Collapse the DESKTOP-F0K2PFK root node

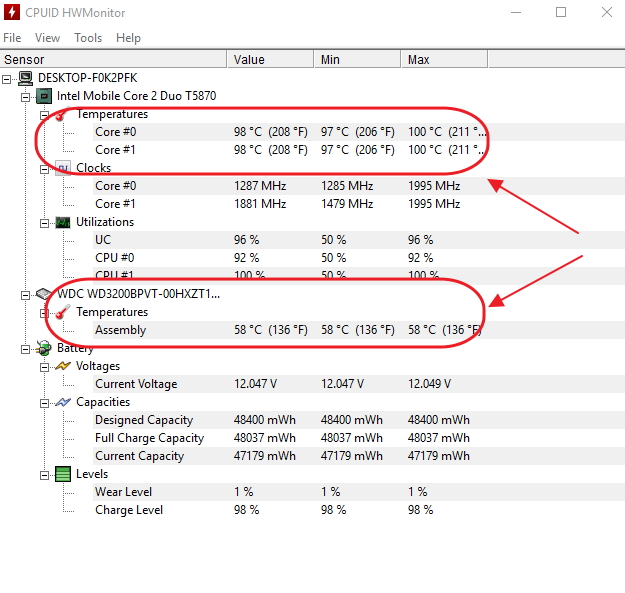tap(6, 79)
